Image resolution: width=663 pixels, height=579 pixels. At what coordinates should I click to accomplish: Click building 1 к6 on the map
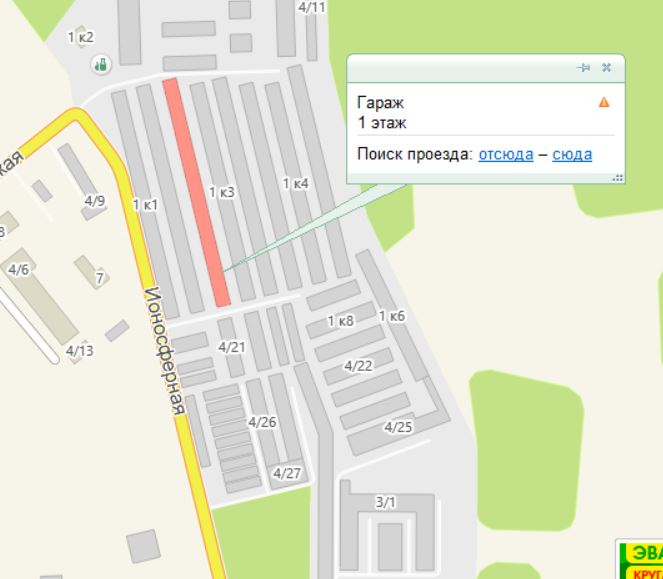coord(392,316)
